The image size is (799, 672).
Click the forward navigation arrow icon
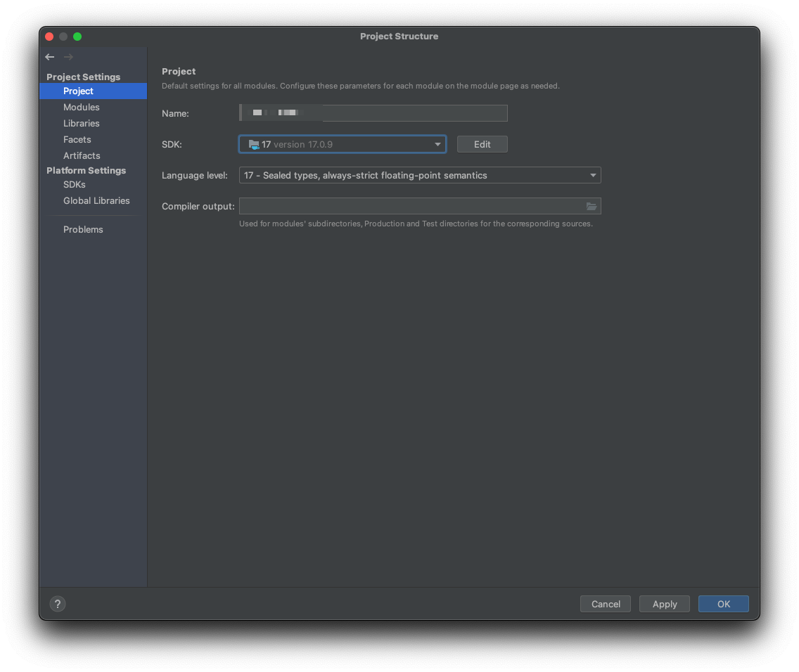pyautogui.click(x=68, y=57)
